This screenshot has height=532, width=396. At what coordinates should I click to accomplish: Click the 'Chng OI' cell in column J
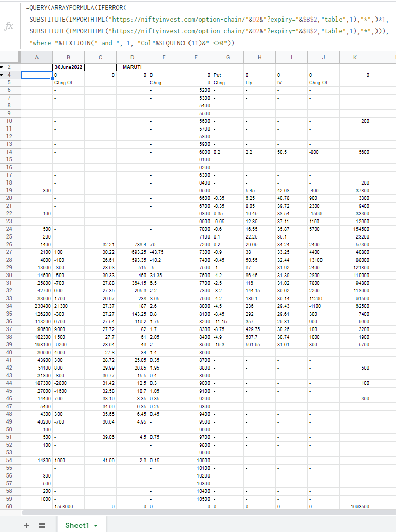(324, 82)
